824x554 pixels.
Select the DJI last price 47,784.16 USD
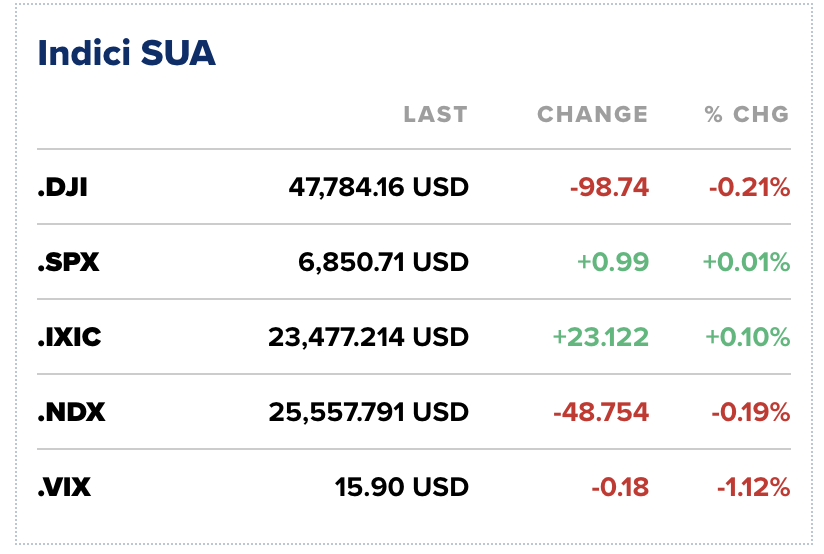378,187
